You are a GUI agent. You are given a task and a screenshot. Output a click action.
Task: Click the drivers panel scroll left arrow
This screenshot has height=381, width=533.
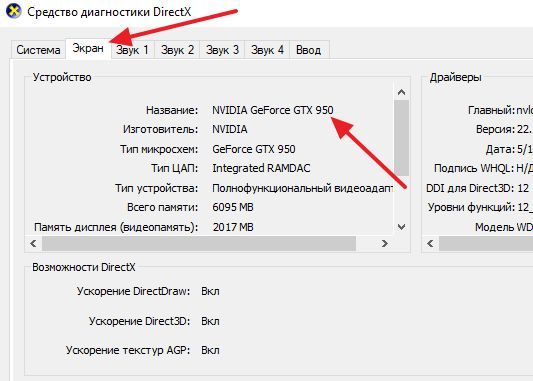[430, 243]
